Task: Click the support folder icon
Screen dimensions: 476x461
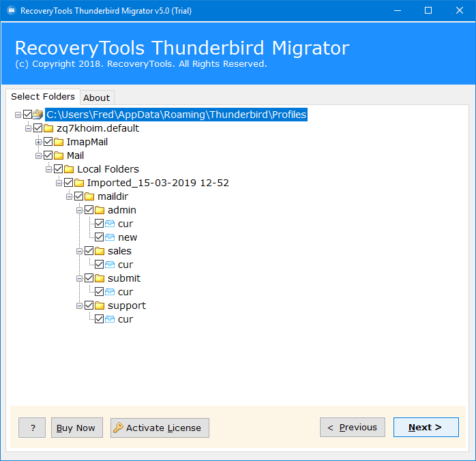Action: click(100, 306)
